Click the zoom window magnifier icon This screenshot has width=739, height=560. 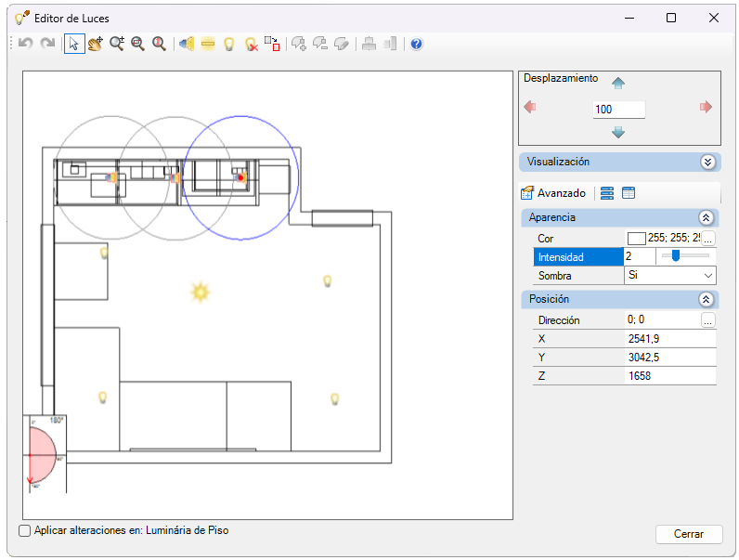coord(137,44)
